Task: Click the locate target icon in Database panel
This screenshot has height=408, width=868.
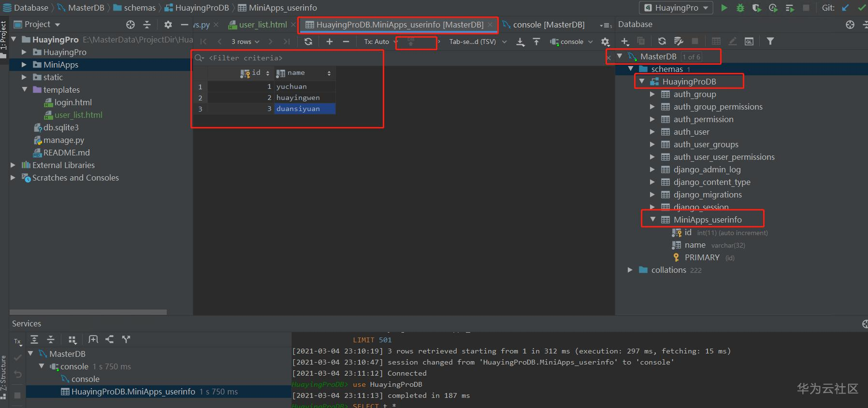Action: coord(850,25)
